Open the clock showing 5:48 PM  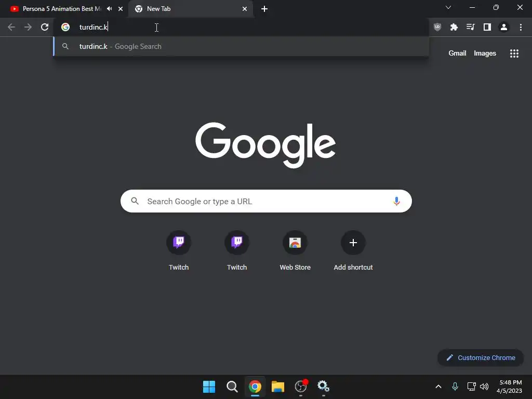click(x=509, y=387)
